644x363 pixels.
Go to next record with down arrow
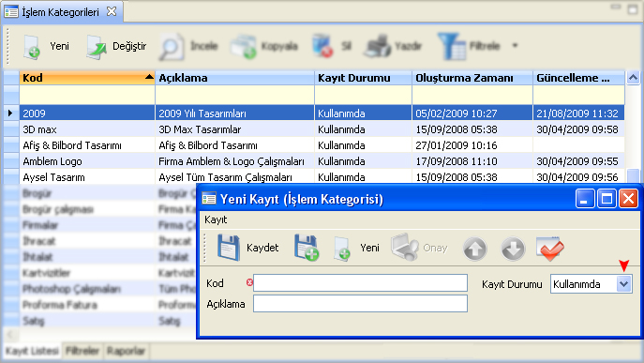coord(513,249)
